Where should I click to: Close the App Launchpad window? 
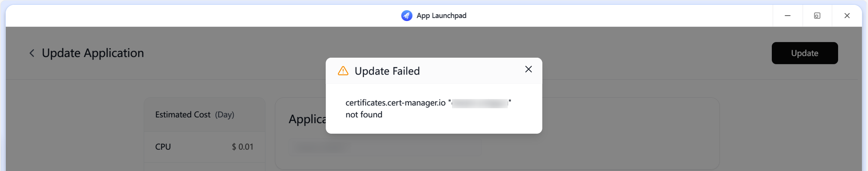point(847,16)
